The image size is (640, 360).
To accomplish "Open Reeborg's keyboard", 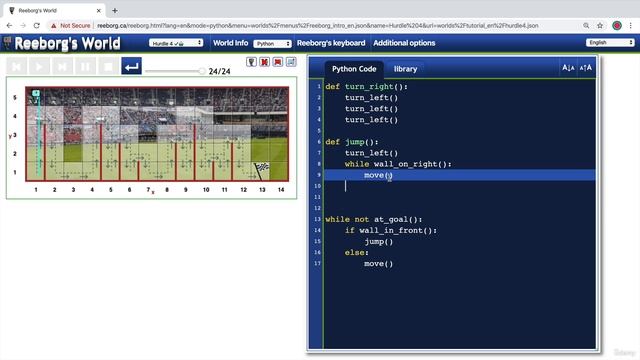I will coord(331,43).
